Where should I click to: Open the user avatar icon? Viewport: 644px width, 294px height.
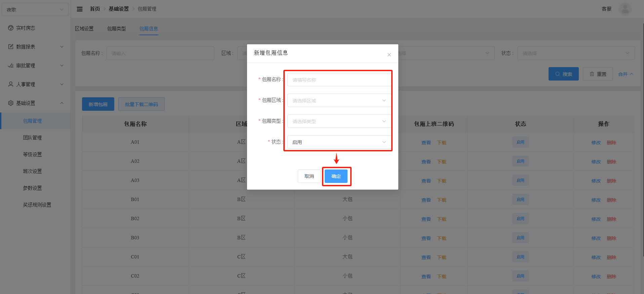pyautogui.click(x=625, y=9)
